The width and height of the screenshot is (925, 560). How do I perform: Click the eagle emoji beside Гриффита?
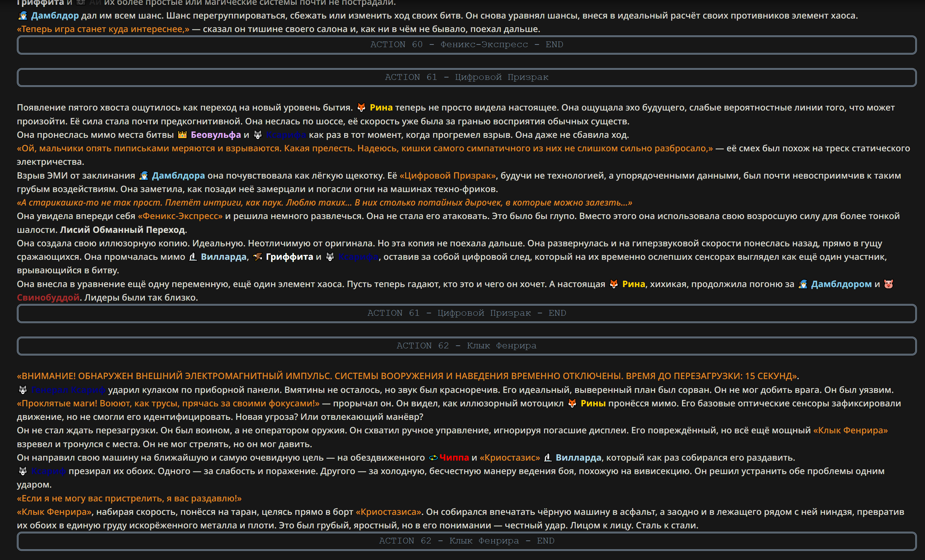tap(258, 257)
